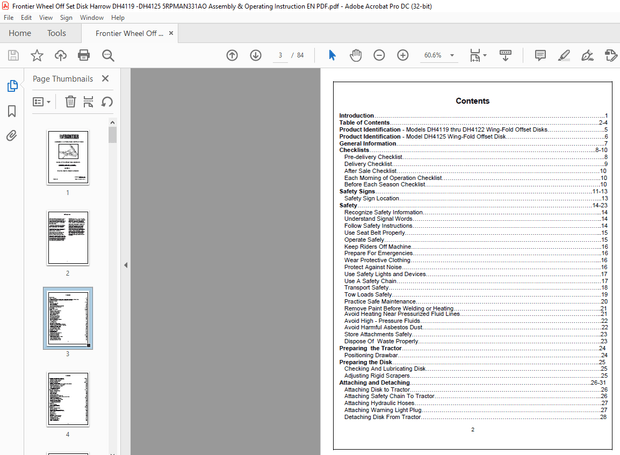This screenshot has height=455, width=620.
Task: Select the highlighter pen tool
Action: 564,55
